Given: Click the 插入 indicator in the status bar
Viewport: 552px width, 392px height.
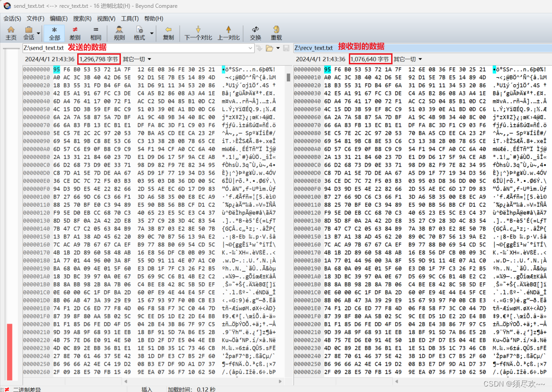Looking at the screenshot, I should coord(147,389).
